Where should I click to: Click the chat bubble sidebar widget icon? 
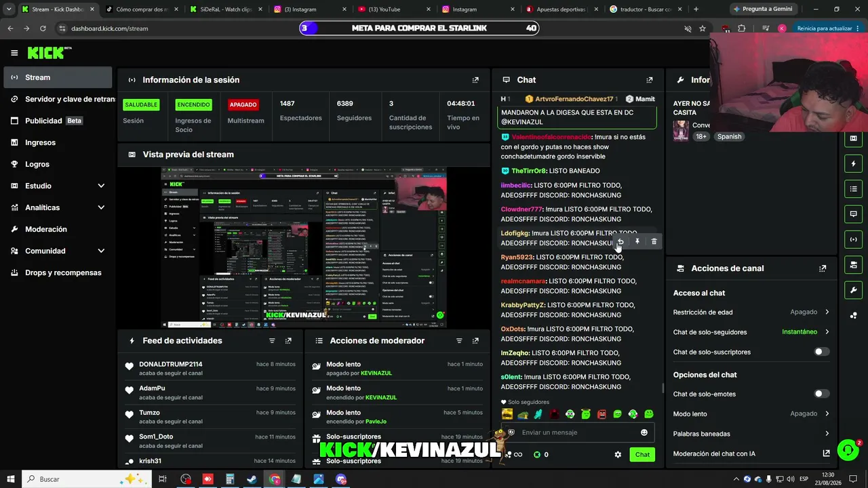[853, 214]
